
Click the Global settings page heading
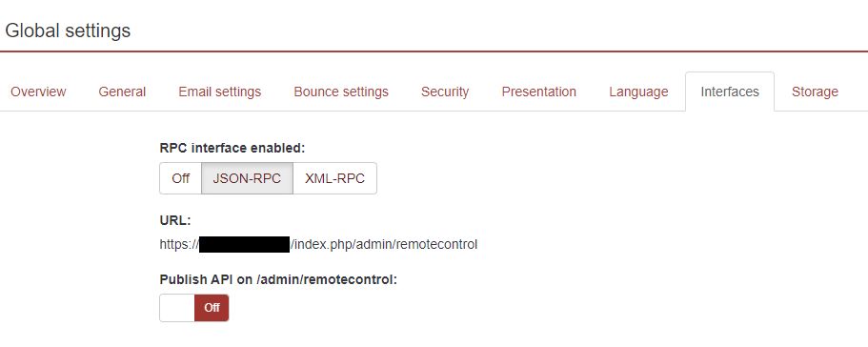click(x=68, y=30)
